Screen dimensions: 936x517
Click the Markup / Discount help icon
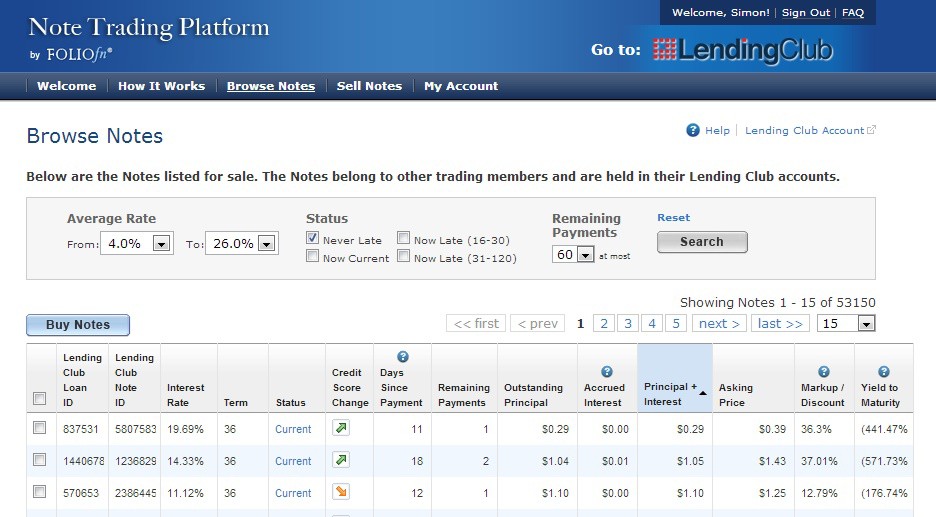point(823,372)
